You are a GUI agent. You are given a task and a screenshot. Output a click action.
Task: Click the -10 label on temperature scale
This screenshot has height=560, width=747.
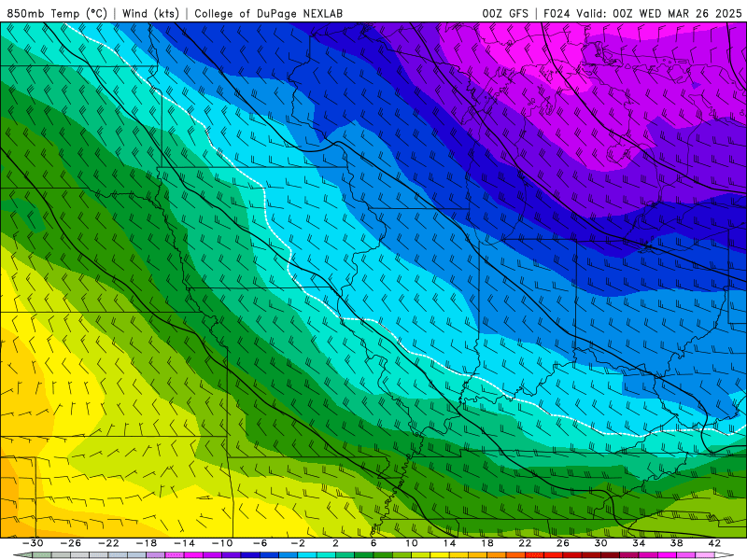coord(222,543)
